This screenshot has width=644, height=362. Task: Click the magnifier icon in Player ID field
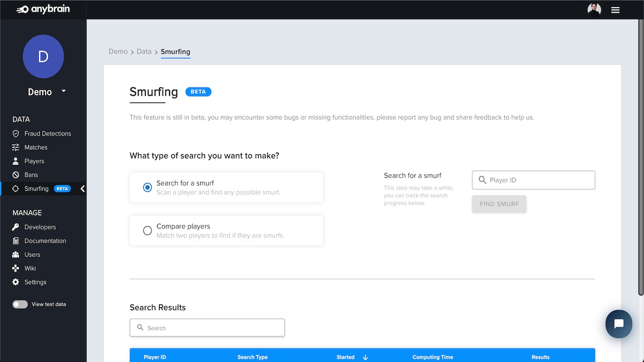click(x=482, y=180)
